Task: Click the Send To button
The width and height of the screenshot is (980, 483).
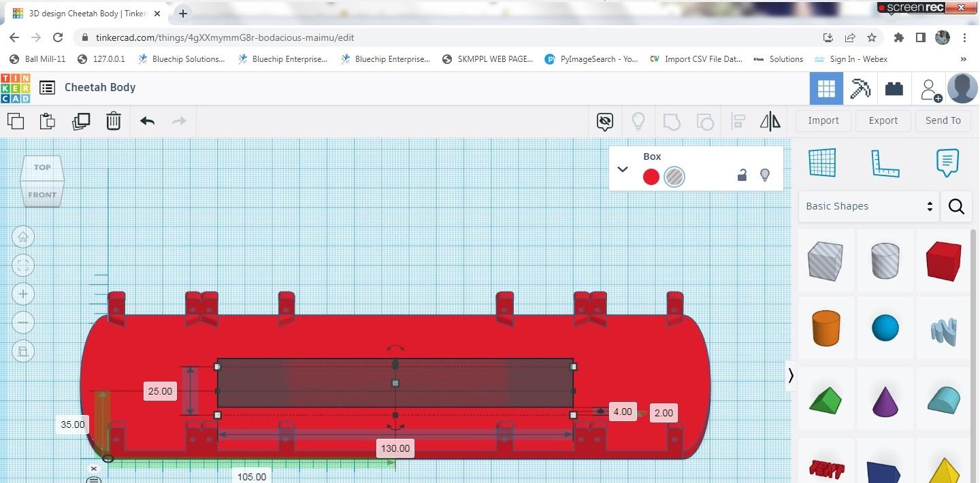Action: pos(943,120)
